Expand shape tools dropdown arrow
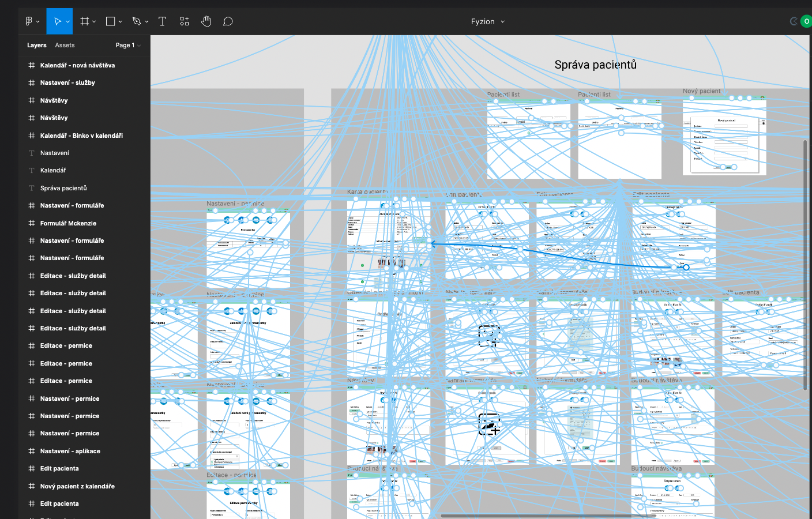Screen dimensions: 812x519 point(121,21)
